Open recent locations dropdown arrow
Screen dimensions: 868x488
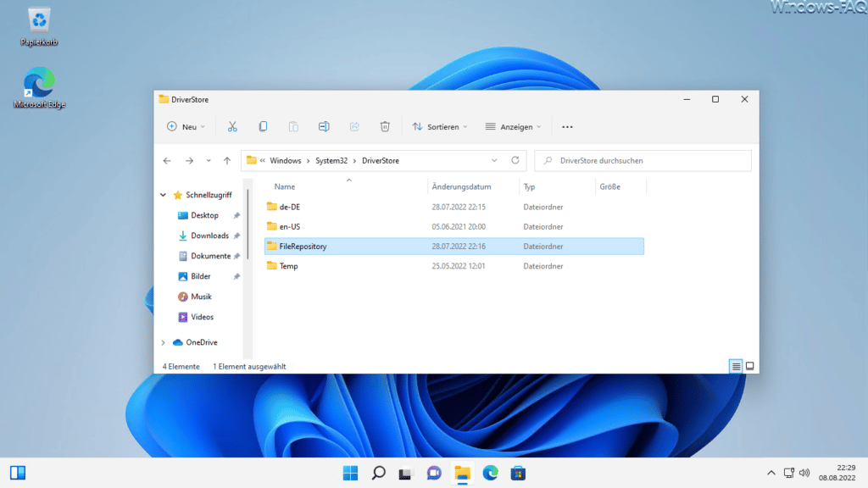click(209, 160)
